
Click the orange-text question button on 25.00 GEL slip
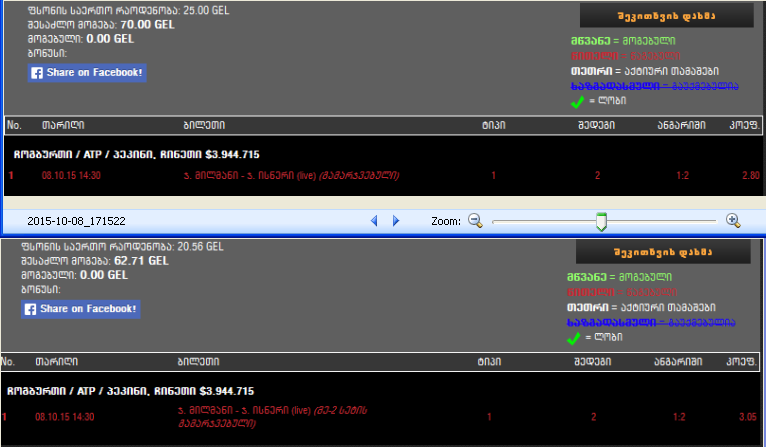click(667, 16)
